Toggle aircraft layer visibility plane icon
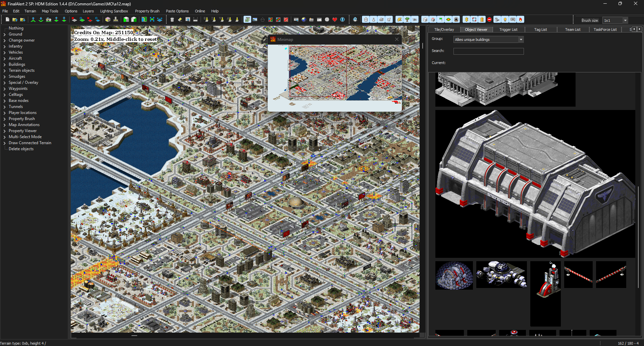 pos(389,20)
